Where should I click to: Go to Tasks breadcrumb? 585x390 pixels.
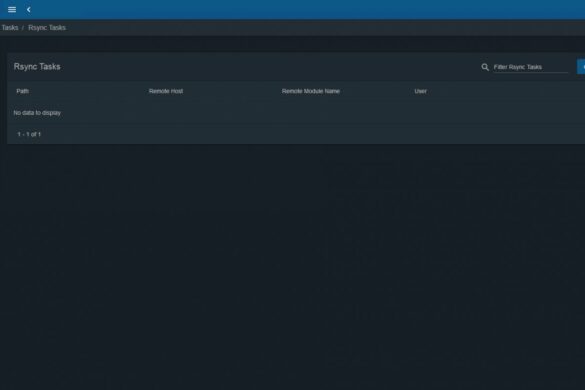pos(10,28)
